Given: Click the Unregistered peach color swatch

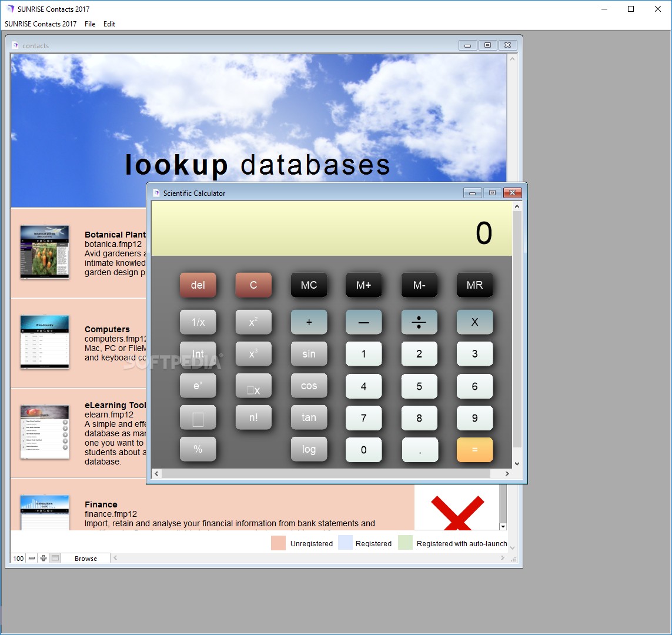Looking at the screenshot, I should (278, 543).
